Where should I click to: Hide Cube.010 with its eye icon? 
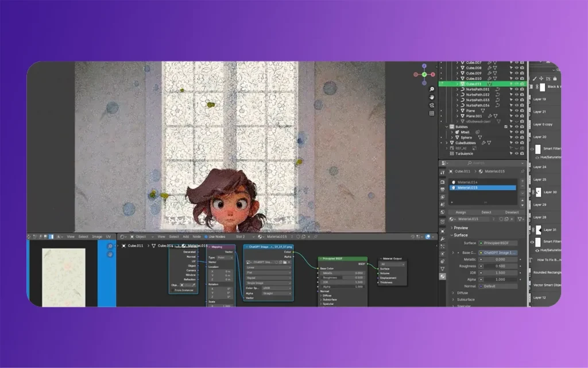pos(516,78)
